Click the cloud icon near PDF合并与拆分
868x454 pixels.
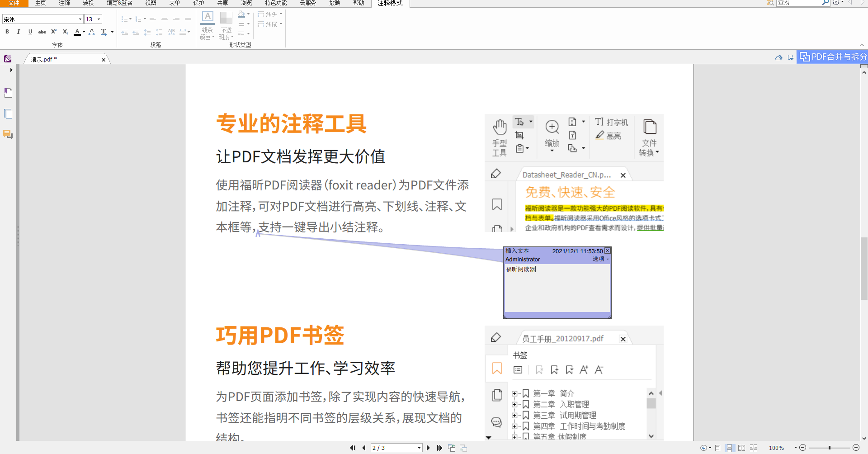778,58
